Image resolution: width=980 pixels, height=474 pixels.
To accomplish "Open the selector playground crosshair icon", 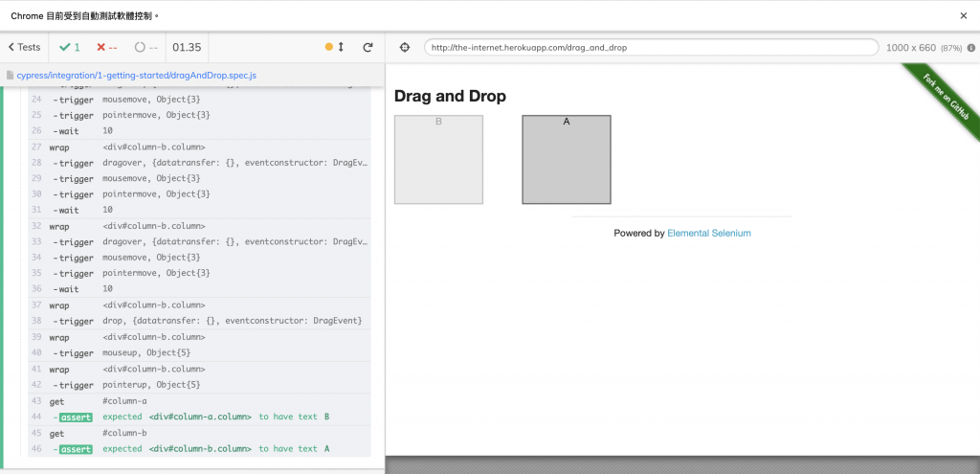I will pyautogui.click(x=405, y=48).
